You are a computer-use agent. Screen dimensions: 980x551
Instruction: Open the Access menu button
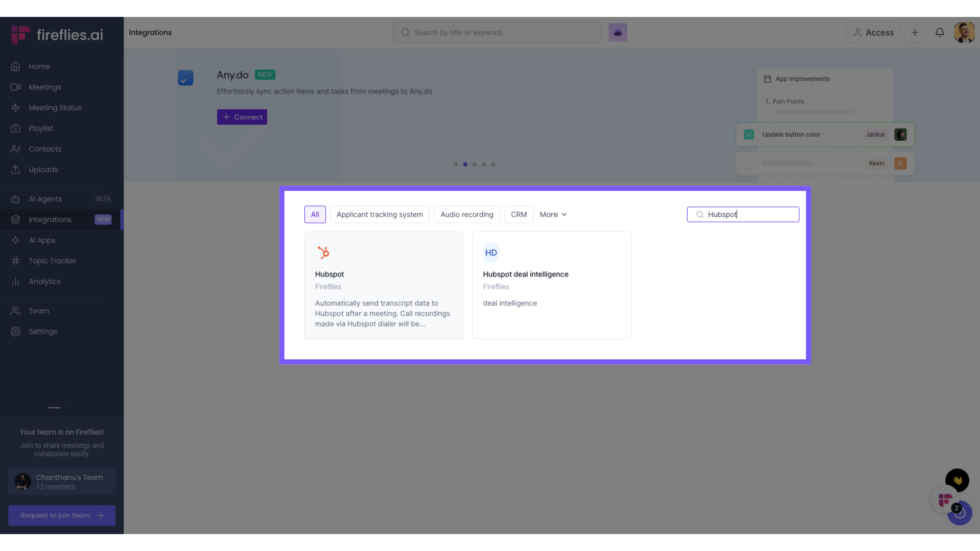[x=873, y=33]
